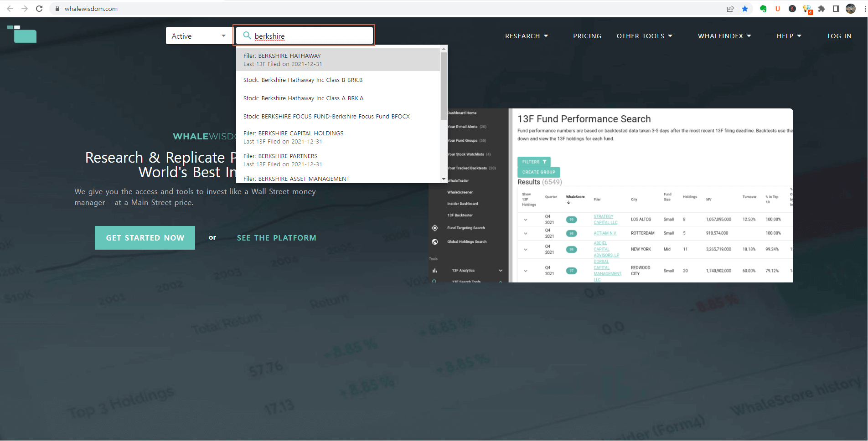
Task: Expand the WHALEINDEX menu
Action: (724, 36)
